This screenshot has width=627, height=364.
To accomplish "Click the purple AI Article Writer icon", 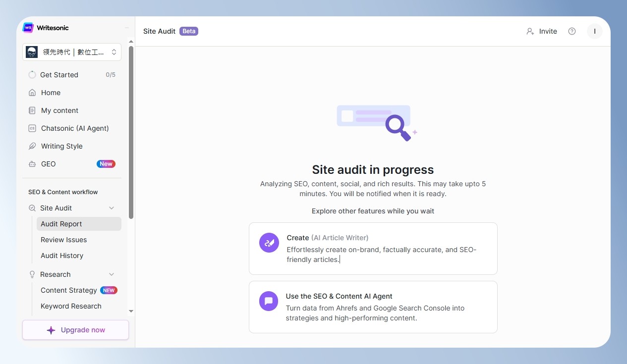I will [269, 243].
